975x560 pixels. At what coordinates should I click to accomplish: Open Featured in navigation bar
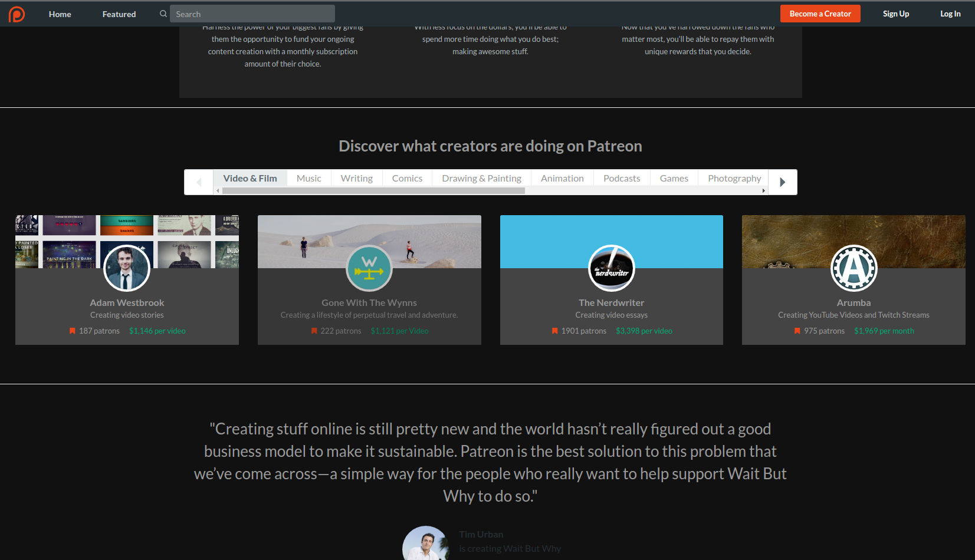tap(119, 14)
